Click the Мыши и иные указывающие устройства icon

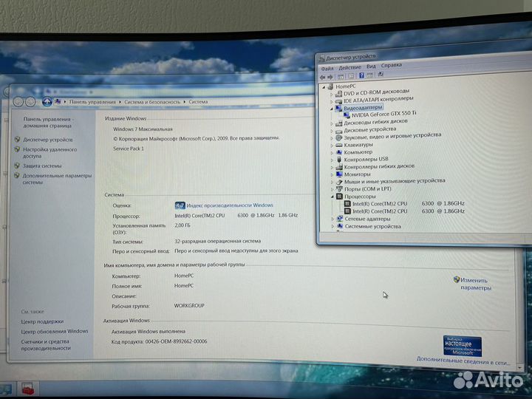click(x=339, y=182)
